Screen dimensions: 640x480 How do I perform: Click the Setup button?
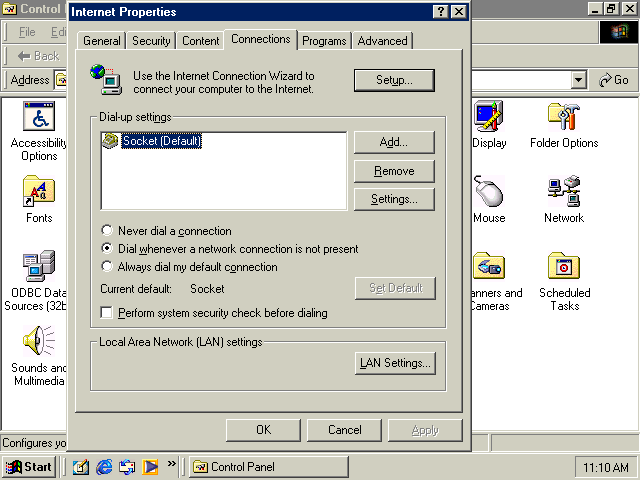click(394, 80)
